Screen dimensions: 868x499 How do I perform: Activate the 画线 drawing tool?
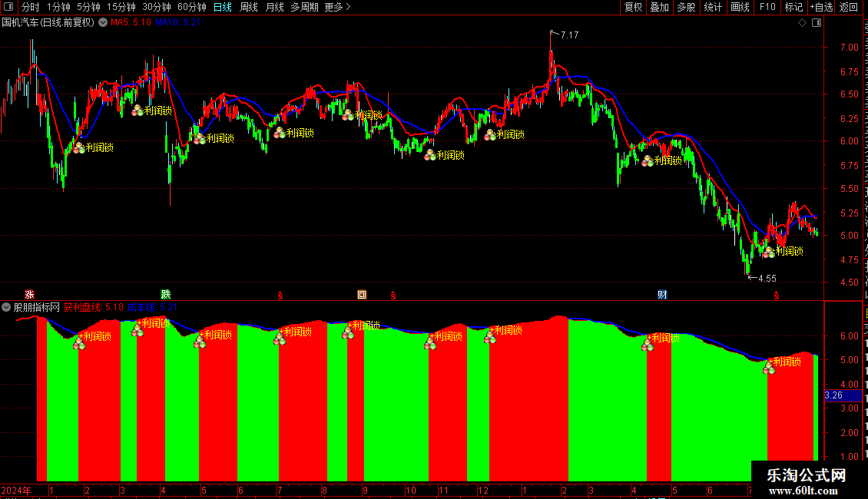click(740, 7)
